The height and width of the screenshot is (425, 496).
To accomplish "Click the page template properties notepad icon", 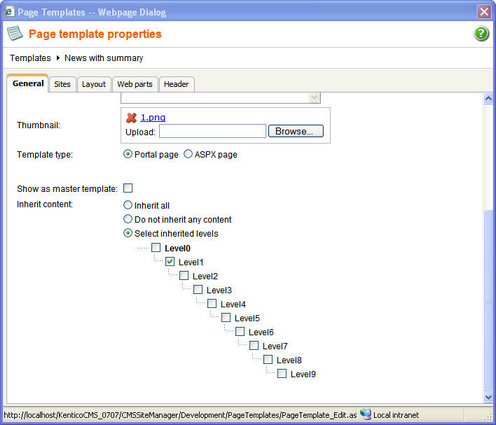I will 15,33.
